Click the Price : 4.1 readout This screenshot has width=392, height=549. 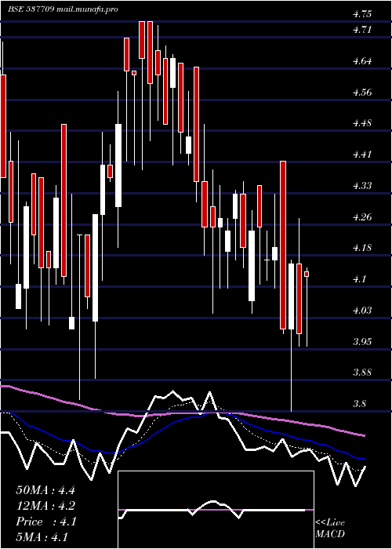[x=46, y=522]
